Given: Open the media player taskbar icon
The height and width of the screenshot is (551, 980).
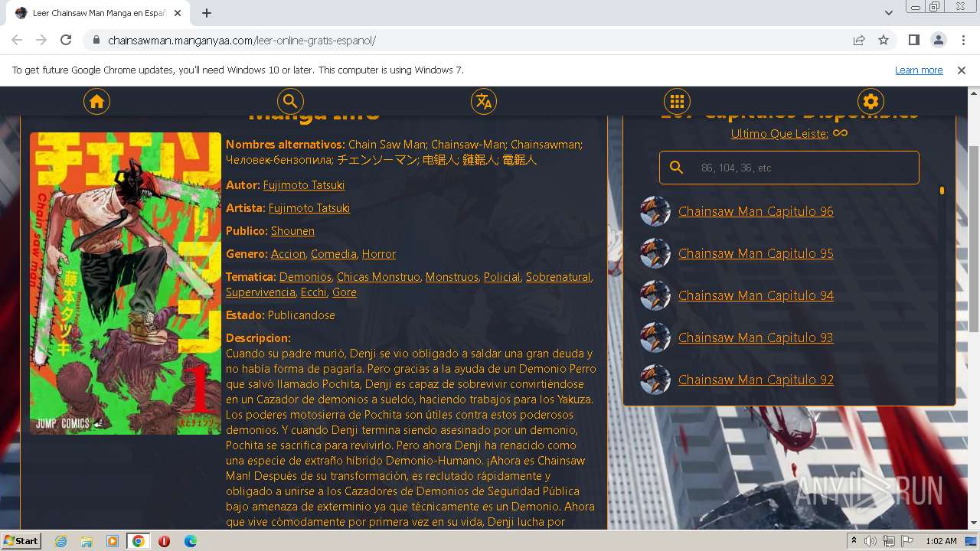Looking at the screenshot, I should tap(113, 541).
